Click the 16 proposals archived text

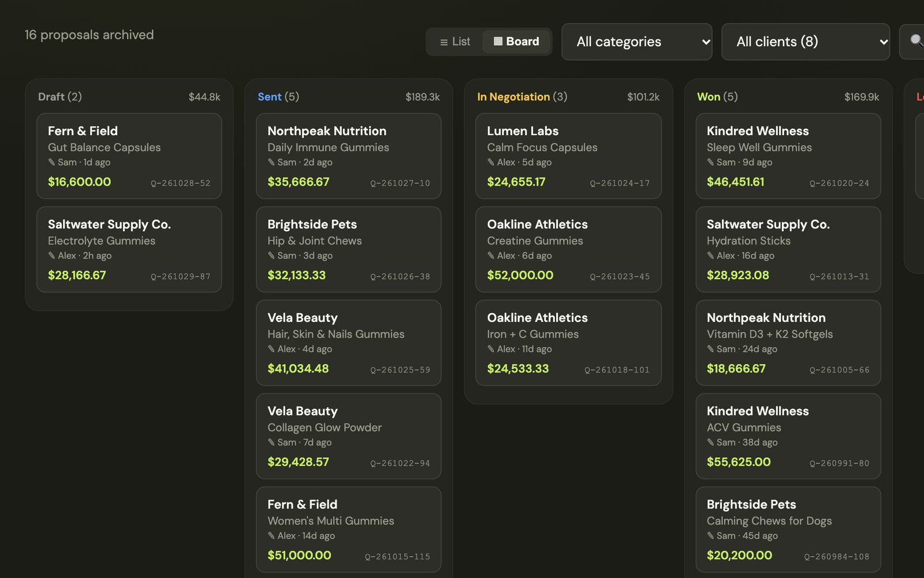tap(90, 35)
